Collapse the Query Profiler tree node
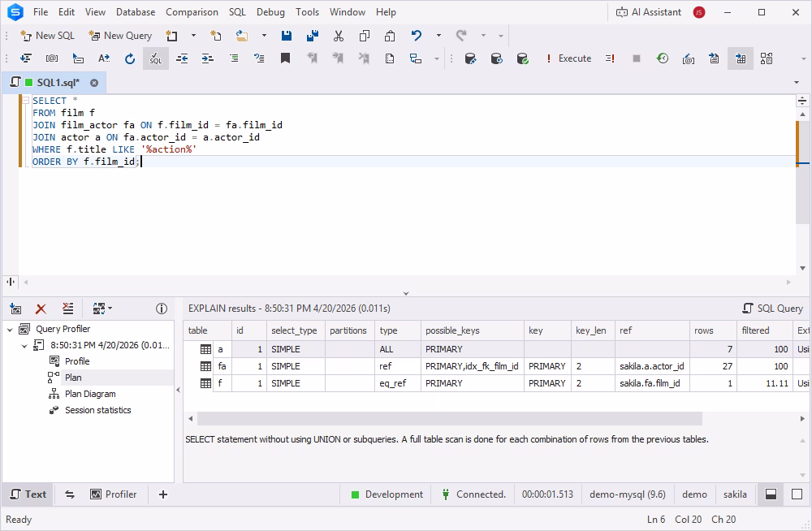Viewport: 812px width, 531px height. tap(10, 330)
